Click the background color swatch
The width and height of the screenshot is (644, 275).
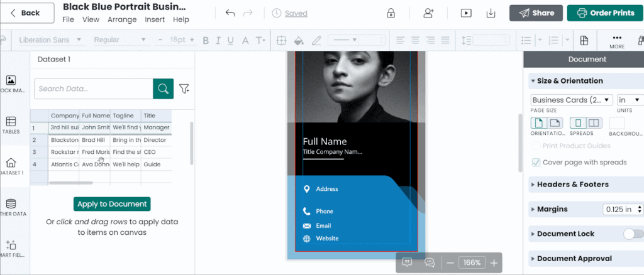(617, 122)
